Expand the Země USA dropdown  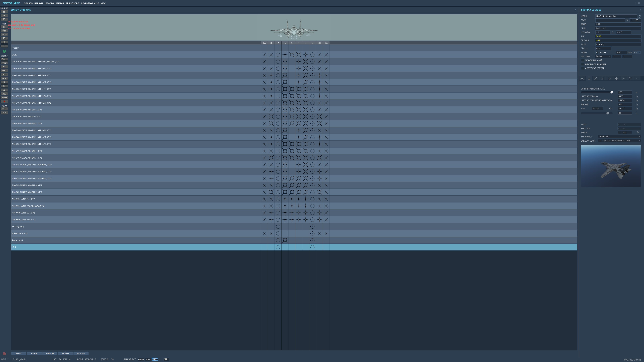pos(618,24)
